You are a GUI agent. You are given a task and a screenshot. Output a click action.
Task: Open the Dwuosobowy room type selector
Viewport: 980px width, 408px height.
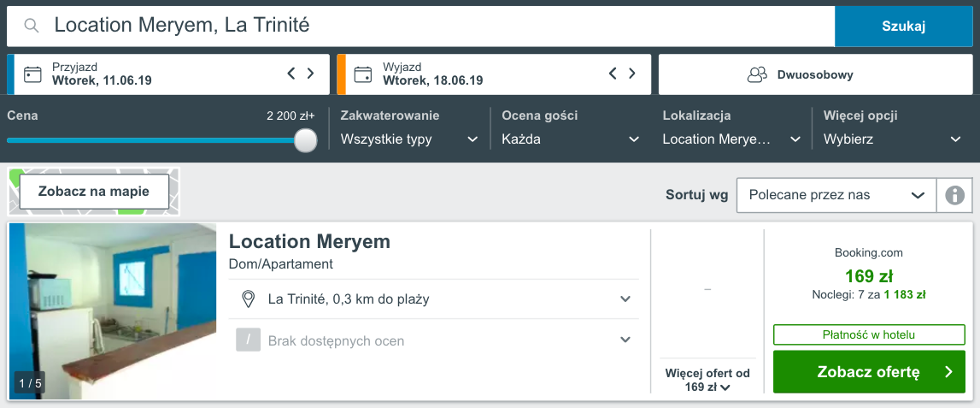click(x=816, y=74)
